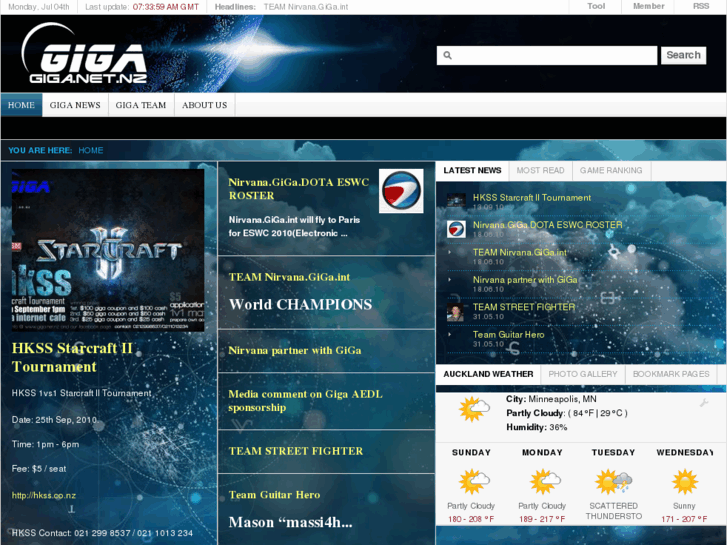Image resolution: width=727 pixels, height=545 pixels.
Task: Click the World CHAMPIONS text
Action: tap(300, 304)
